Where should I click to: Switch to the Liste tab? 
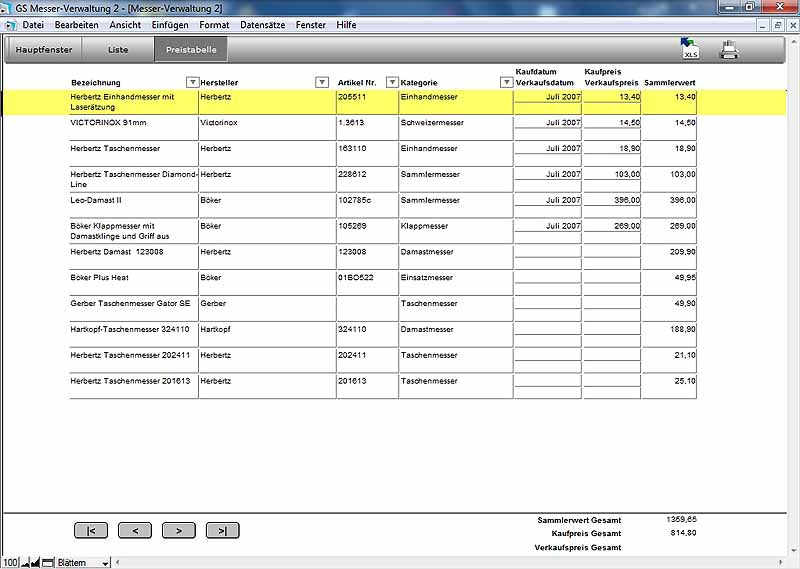pyautogui.click(x=118, y=49)
